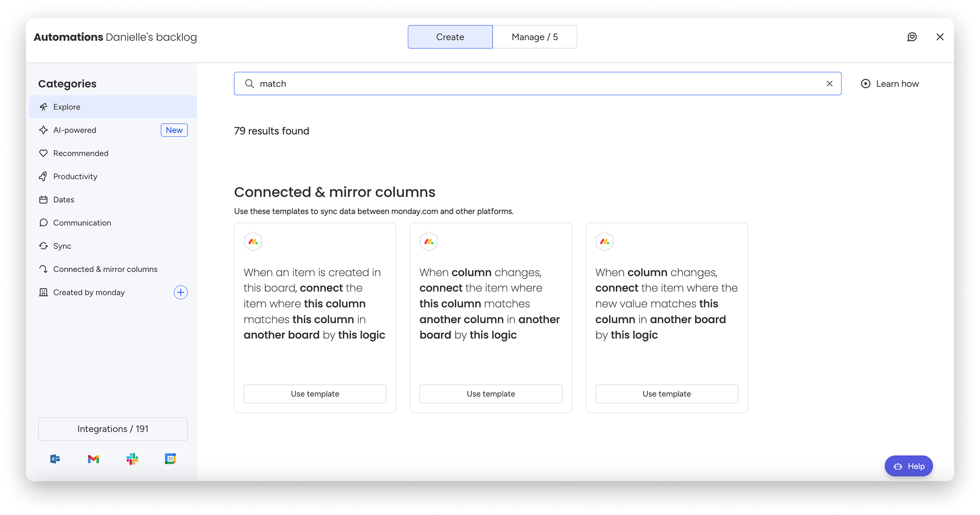Click the Dates calendar icon
Screen dimensions: 980x515
click(x=44, y=200)
